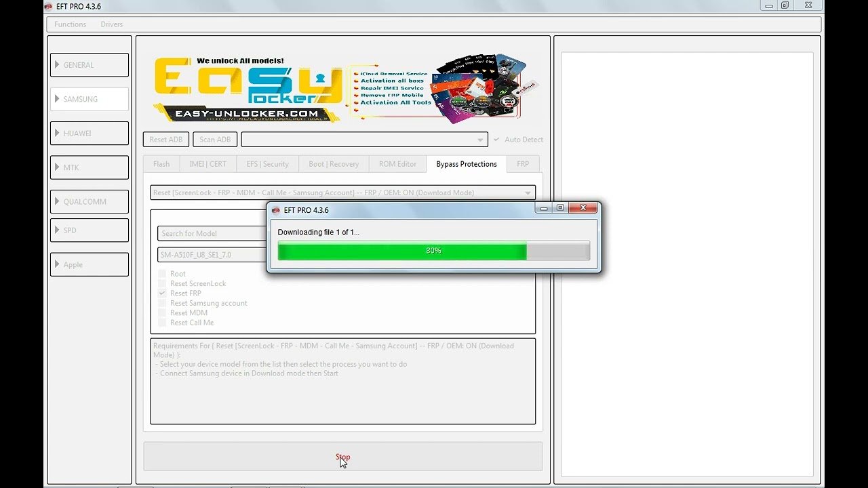This screenshot has height=488, width=868.
Task: Open the ADB device dropdown
Action: point(364,140)
